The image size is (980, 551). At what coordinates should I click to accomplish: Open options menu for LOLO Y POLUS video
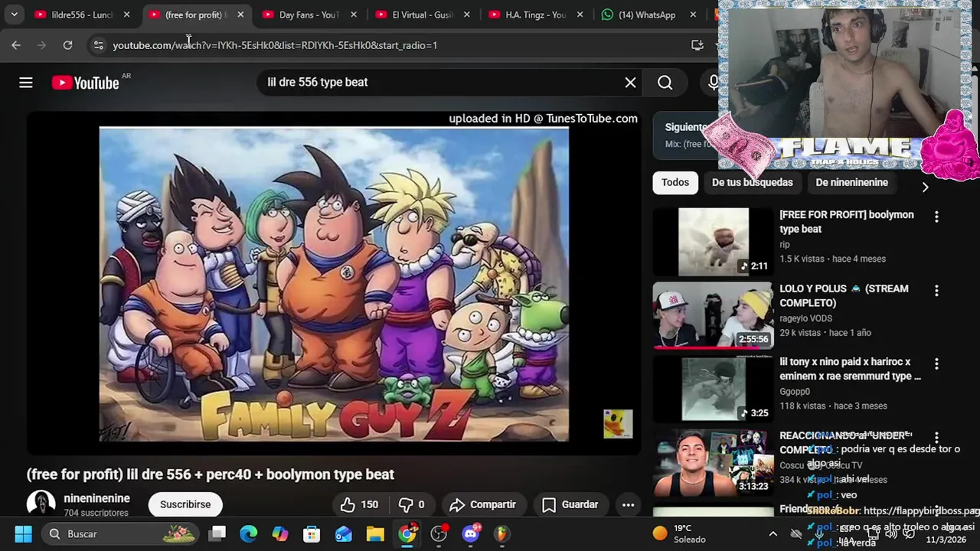(936, 291)
